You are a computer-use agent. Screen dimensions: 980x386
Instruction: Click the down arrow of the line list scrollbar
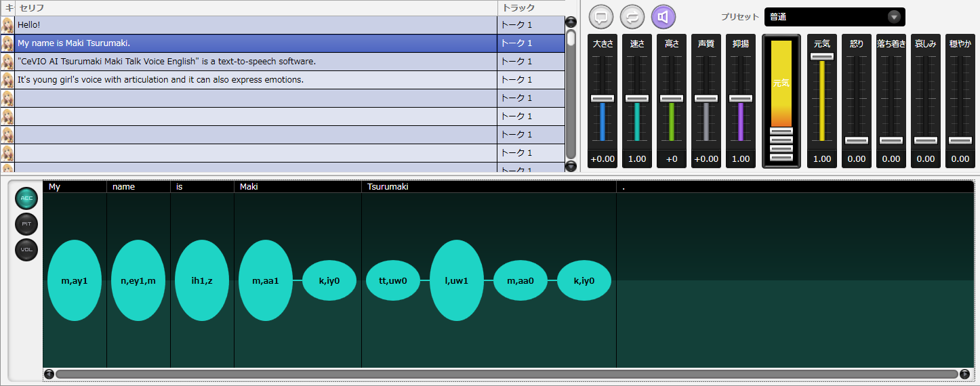coord(571,166)
